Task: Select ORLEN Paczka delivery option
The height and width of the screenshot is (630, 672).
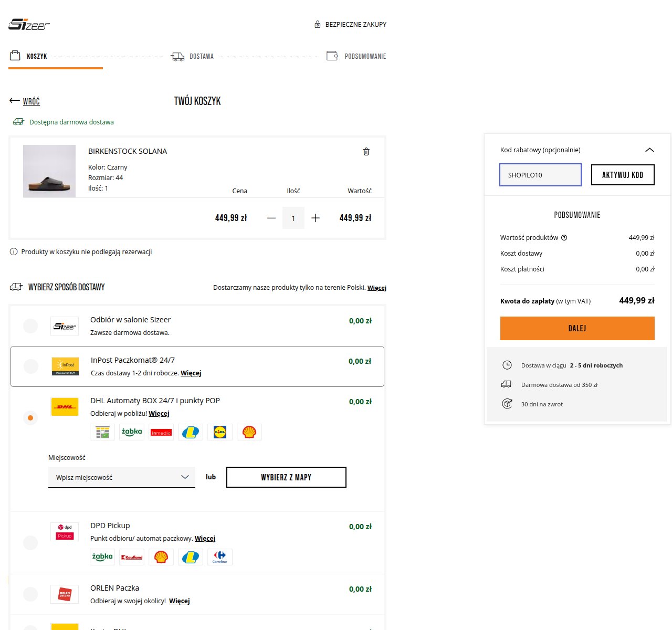Action: pos(30,594)
